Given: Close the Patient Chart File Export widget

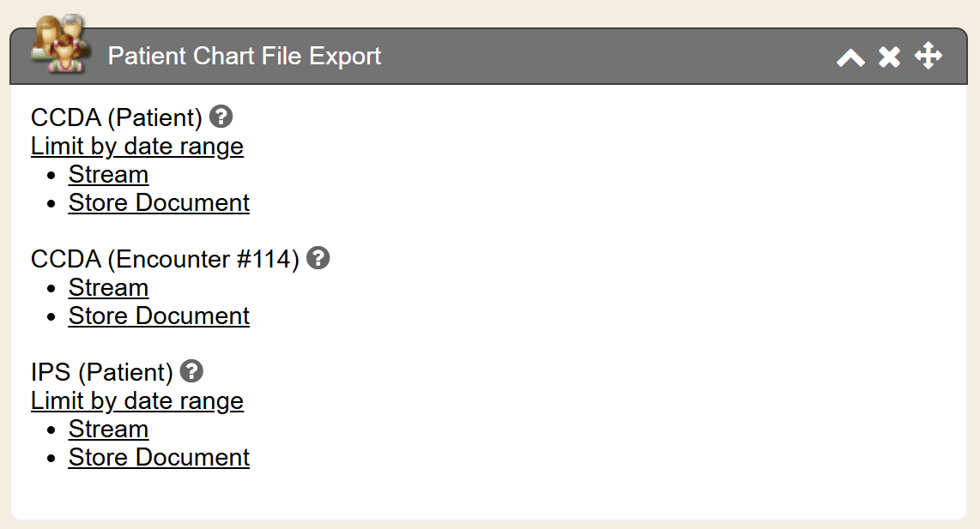Looking at the screenshot, I should (x=889, y=57).
